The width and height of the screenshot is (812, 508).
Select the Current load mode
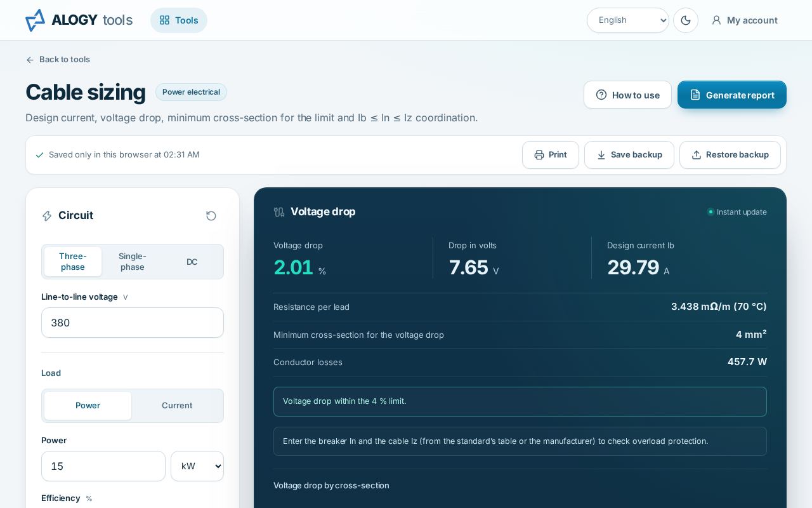(x=177, y=406)
